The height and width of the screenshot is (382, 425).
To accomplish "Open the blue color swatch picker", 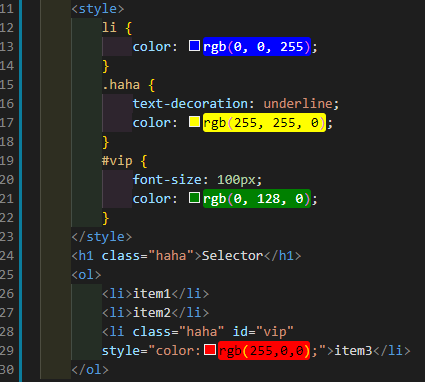I will tap(194, 46).
